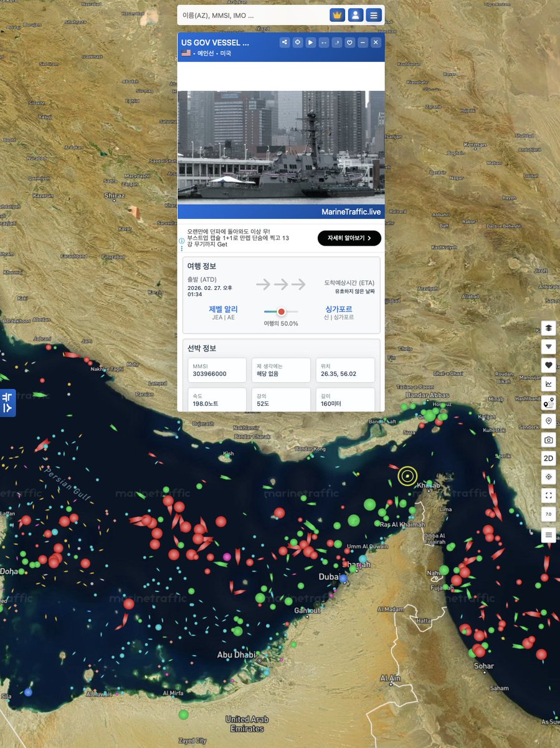Select the Sohar city label on map

point(484,666)
